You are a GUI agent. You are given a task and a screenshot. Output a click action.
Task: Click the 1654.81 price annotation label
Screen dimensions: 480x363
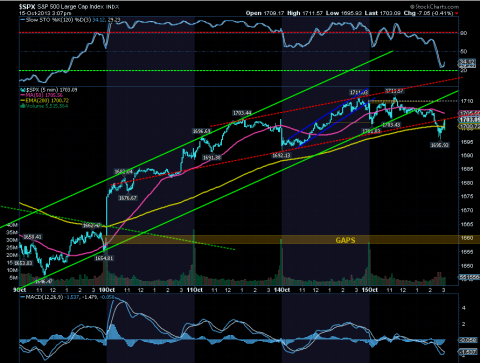[x=104, y=258]
